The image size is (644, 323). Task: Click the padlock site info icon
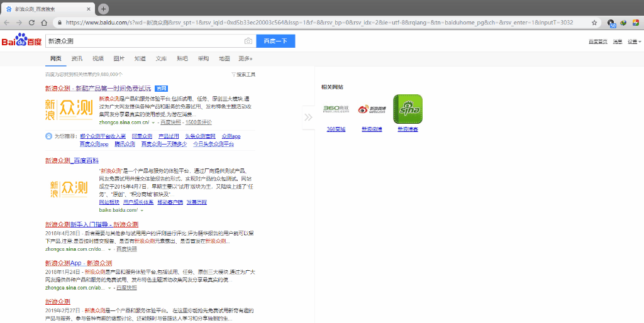[60, 23]
